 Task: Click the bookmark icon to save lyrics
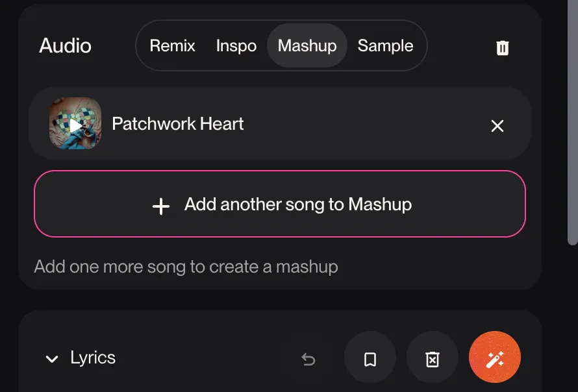[x=370, y=358]
